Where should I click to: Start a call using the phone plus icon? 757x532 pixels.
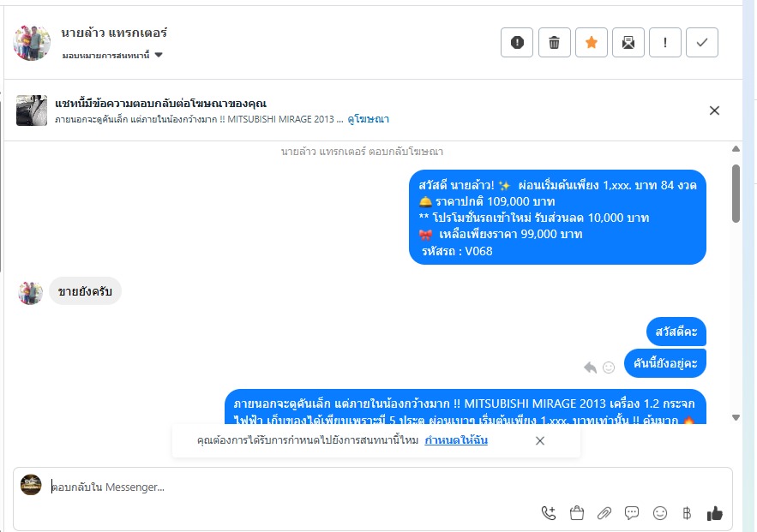point(549,513)
